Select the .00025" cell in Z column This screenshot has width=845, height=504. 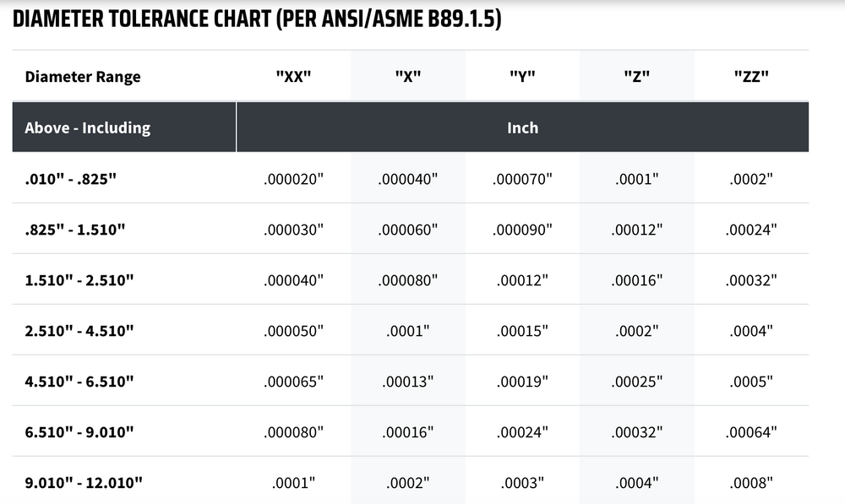click(636, 382)
